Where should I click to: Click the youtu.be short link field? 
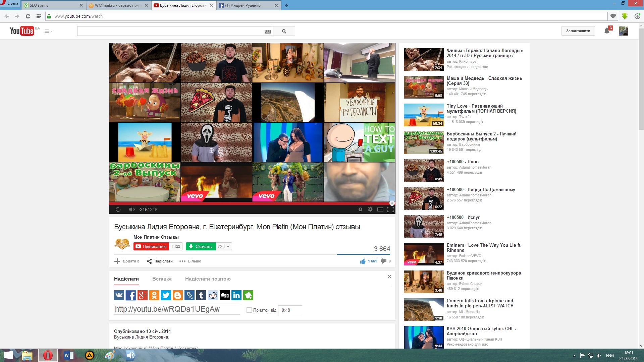177,309
